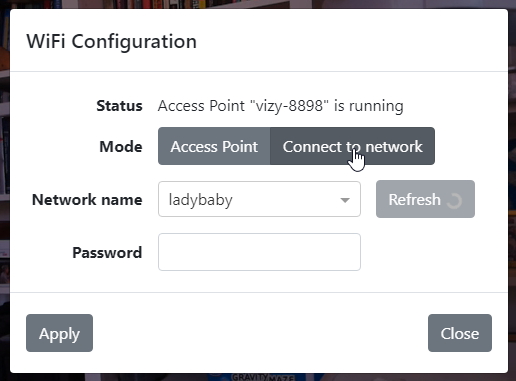Close the WiFi Configuration dialog

pos(460,333)
